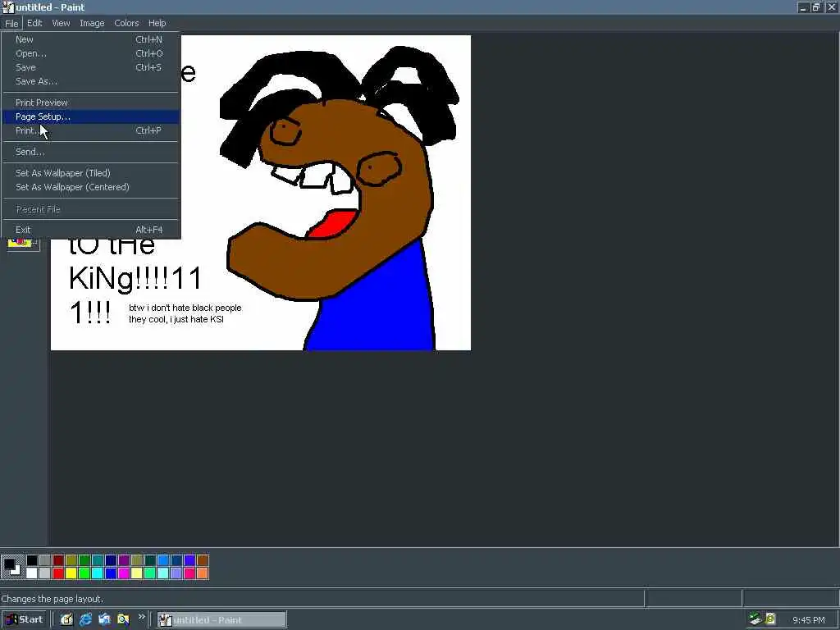The width and height of the screenshot is (840, 630).
Task: Click the red tongue in the drawing
Action: click(x=334, y=223)
